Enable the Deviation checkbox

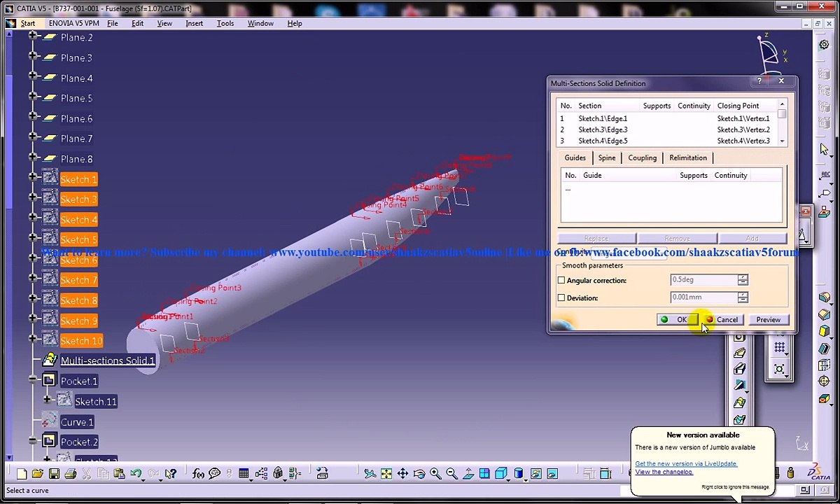point(561,298)
